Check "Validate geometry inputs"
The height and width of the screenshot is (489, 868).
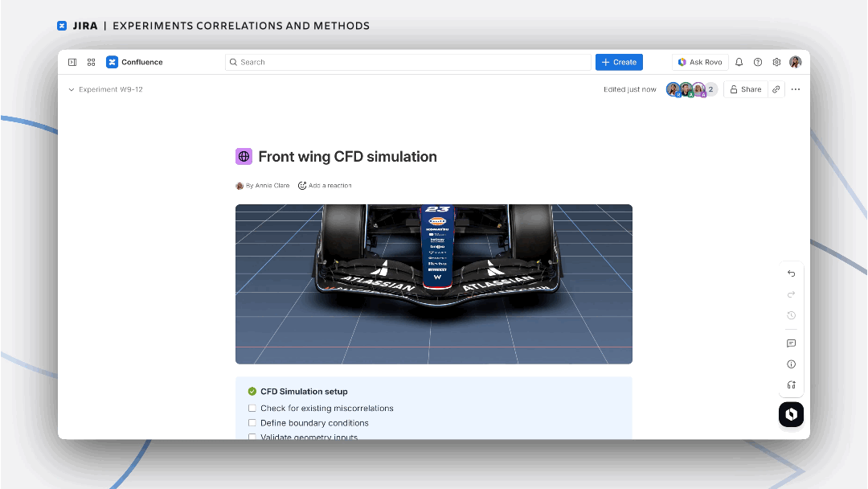coord(251,437)
